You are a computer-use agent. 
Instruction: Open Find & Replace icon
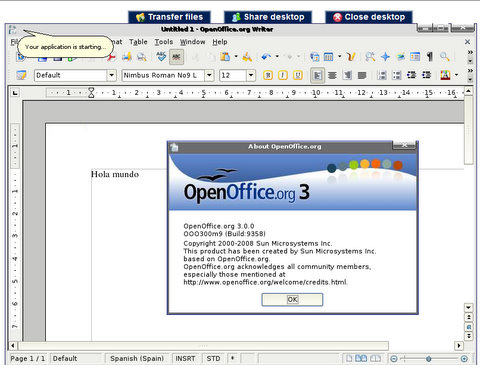pyautogui.click(x=370, y=57)
